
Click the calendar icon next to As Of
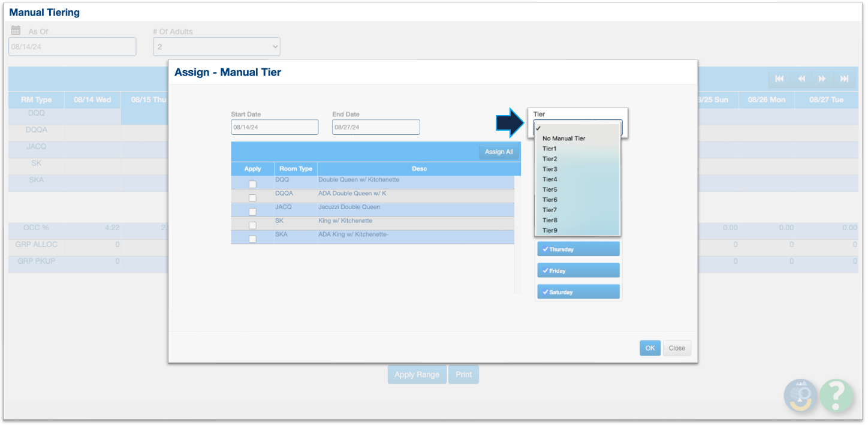(16, 31)
